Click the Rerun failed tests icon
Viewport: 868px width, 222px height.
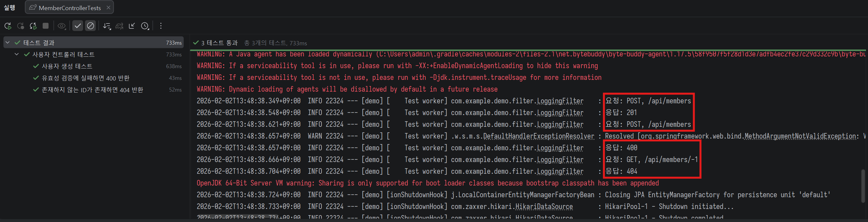pyautogui.click(x=21, y=26)
